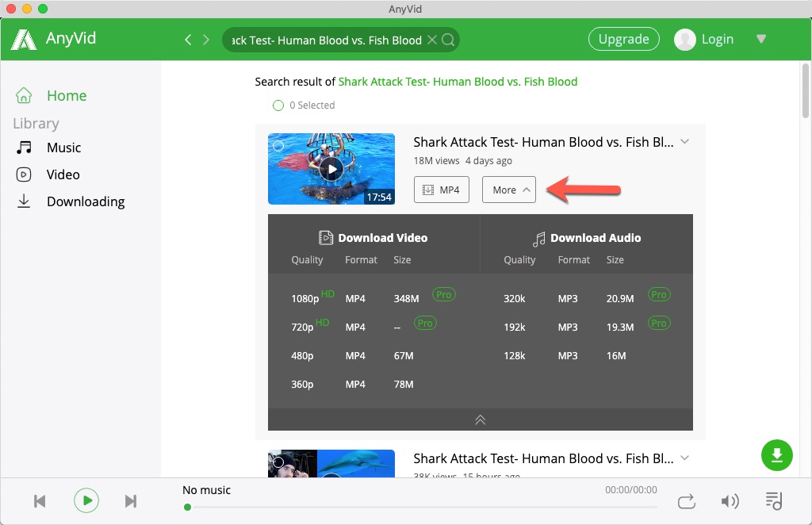Collapse the More options button

pyautogui.click(x=508, y=190)
